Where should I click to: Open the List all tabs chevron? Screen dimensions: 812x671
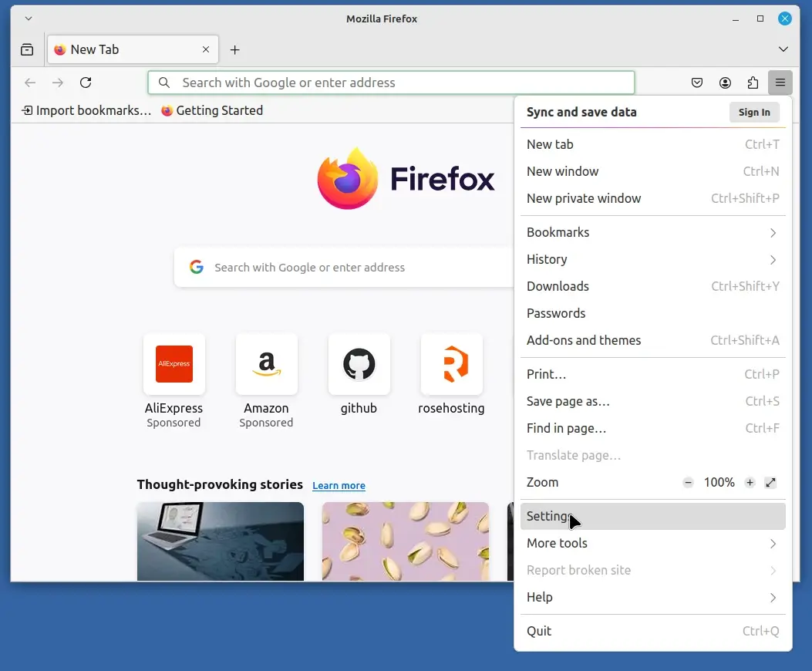[783, 49]
